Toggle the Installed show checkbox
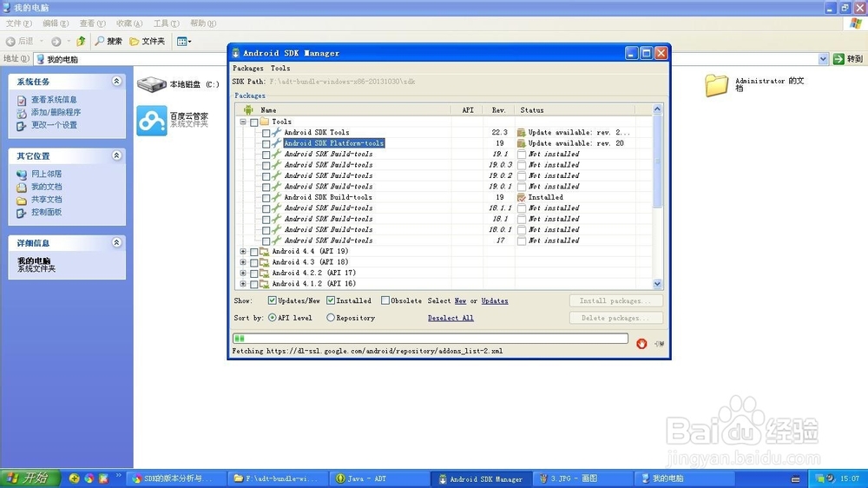This screenshot has height=488, width=868. point(331,300)
